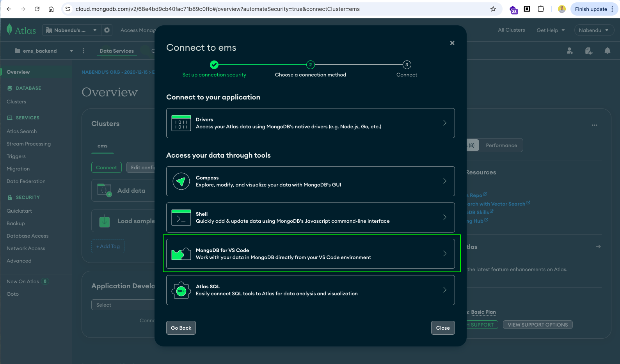The width and height of the screenshot is (620, 364).
Task: Expand the Compass row chevron
Action: pyautogui.click(x=445, y=181)
